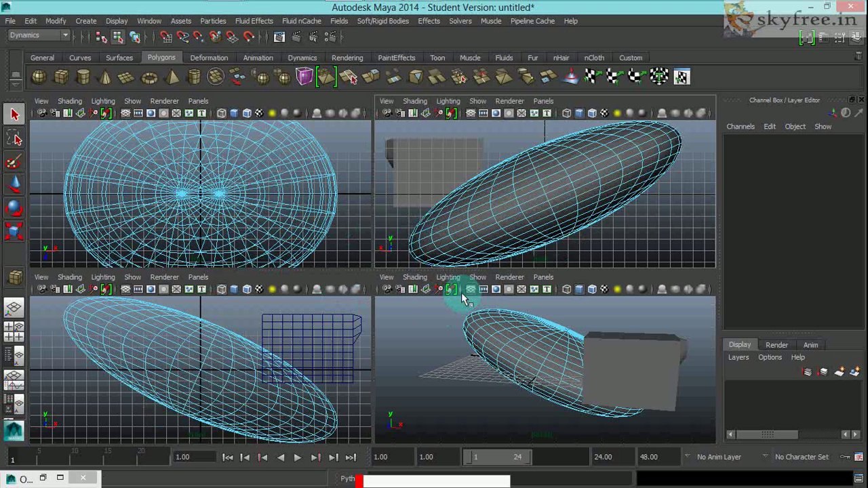
Task: Switch to four-pane layout in the toolbox
Action: tap(14, 331)
